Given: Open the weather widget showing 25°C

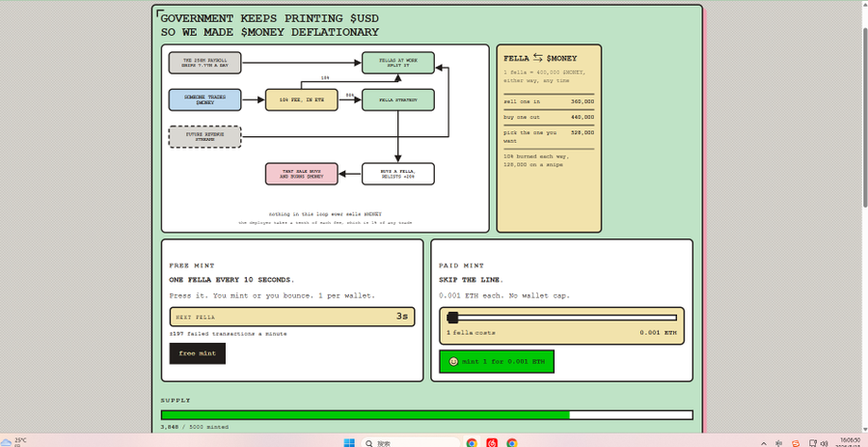Looking at the screenshot, I should [14, 442].
